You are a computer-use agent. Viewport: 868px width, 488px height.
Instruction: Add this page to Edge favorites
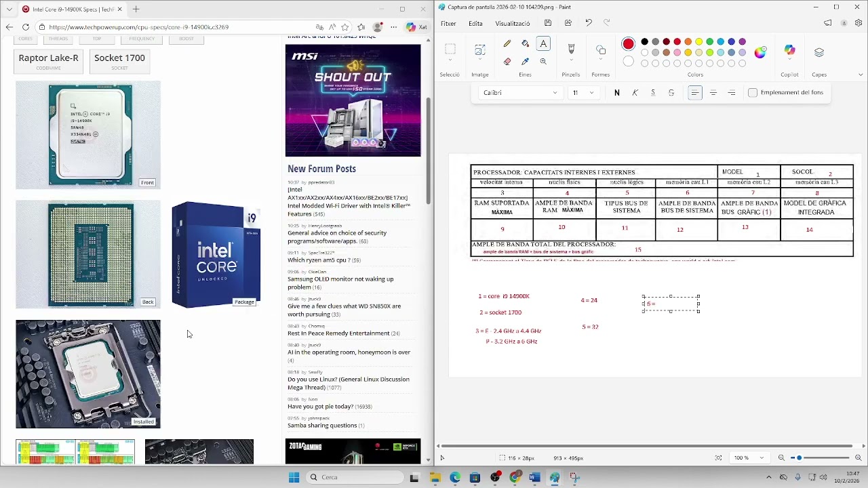[x=345, y=27]
